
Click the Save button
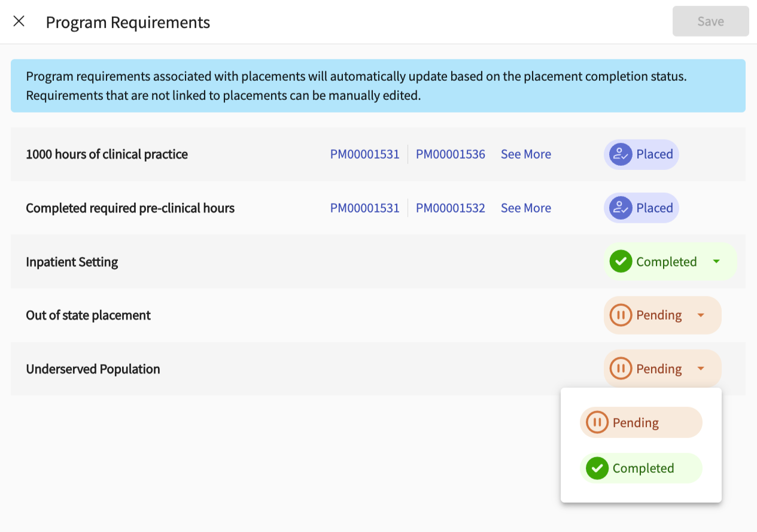710,22
